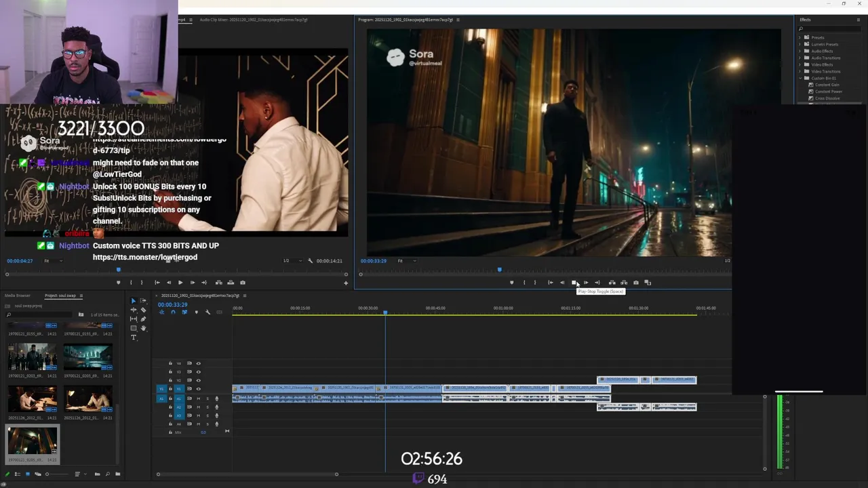Enable voice-over record on track A1
The image size is (868, 488).
pos(217,399)
